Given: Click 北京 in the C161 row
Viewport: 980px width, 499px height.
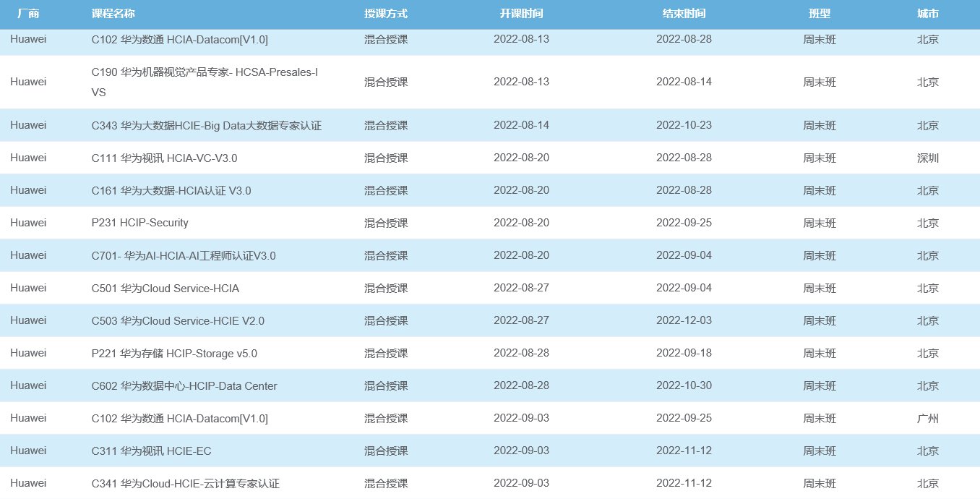Looking at the screenshot, I should coord(928,191).
